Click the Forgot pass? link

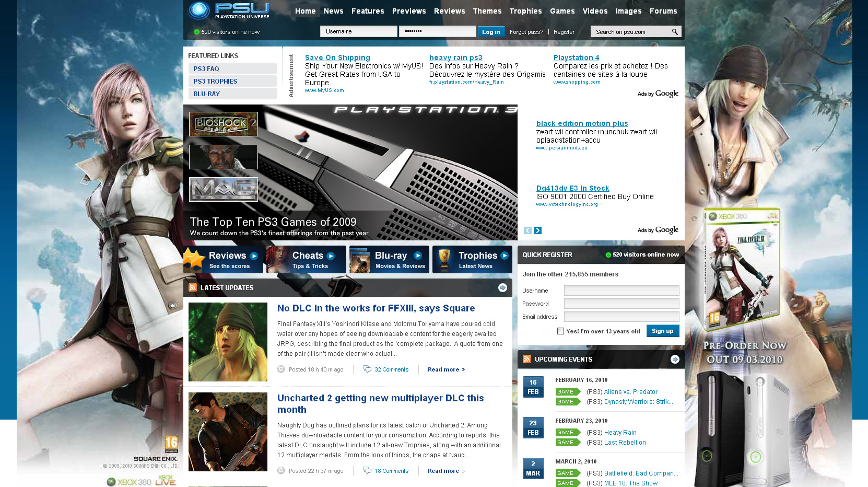click(526, 32)
